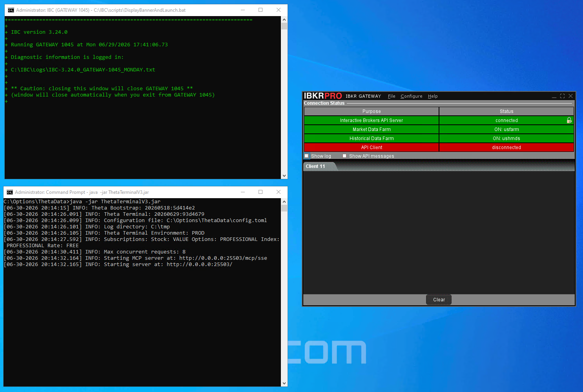This screenshot has height=392, width=583.
Task: Click the Configuration file log line
Action: pos(135,221)
